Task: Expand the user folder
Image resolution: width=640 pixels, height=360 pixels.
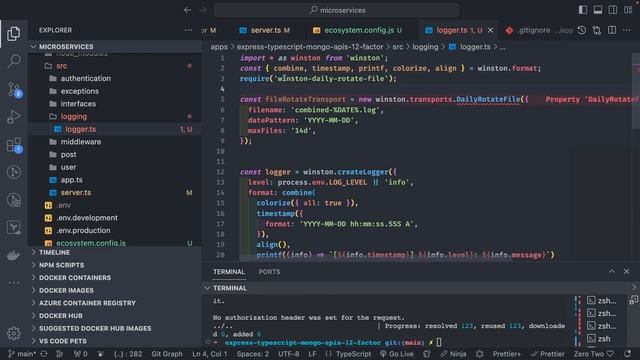Action: point(115,167)
